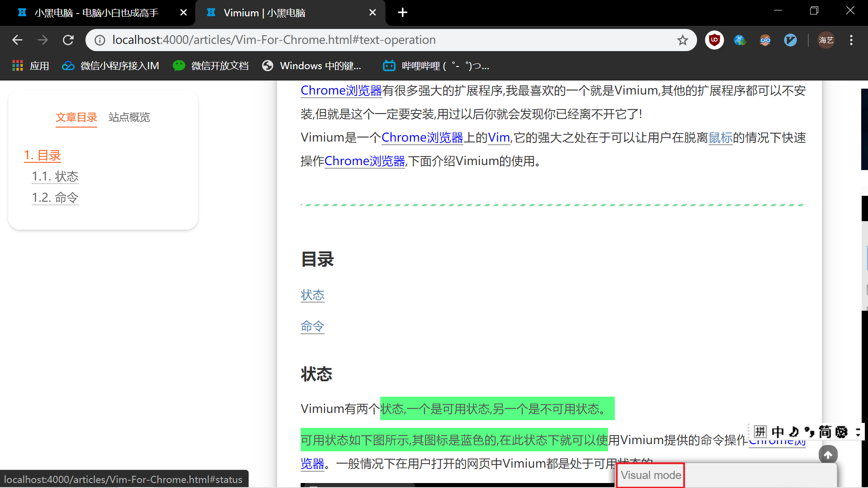The height and width of the screenshot is (488, 868).
Task: Jump to 1. 目录 in sidebar outline
Action: pos(42,156)
